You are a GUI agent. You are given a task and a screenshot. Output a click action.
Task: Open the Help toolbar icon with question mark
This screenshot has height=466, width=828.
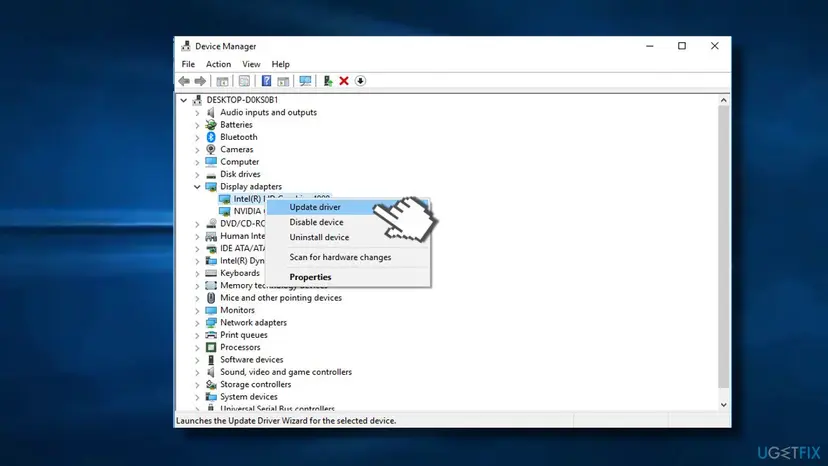pyautogui.click(x=266, y=81)
